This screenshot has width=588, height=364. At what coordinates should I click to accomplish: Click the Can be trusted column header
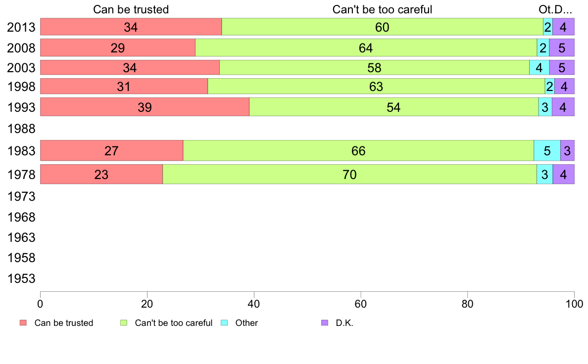coord(131,9)
